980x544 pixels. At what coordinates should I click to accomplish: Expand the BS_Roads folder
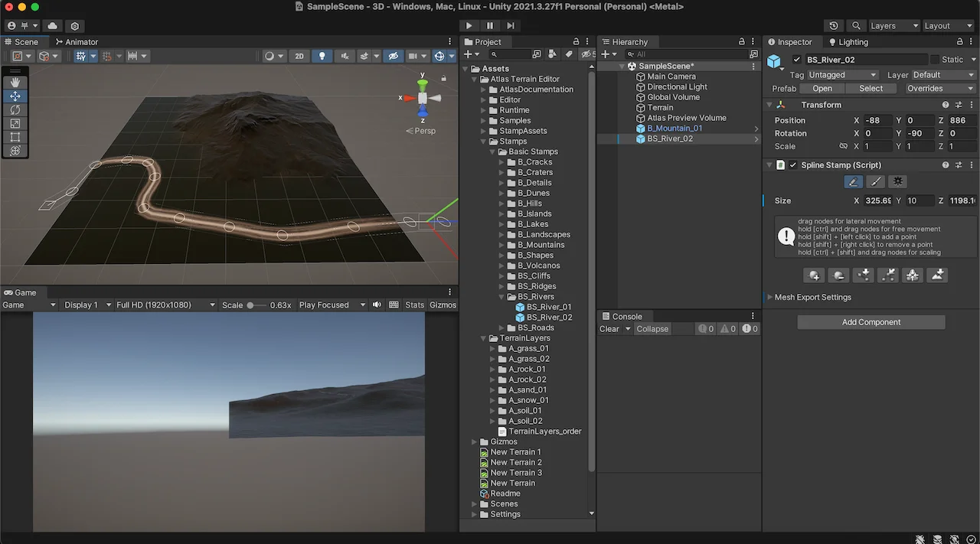click(x=502, y=327)
